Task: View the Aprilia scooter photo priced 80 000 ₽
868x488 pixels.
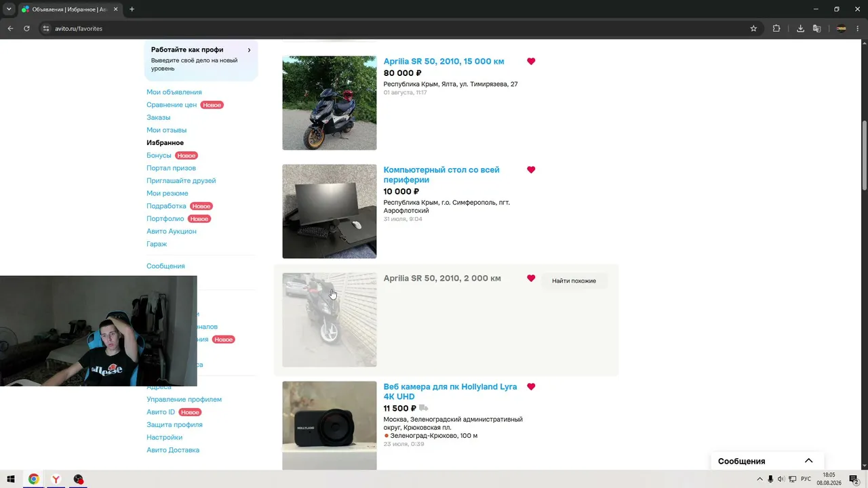Action: coord(330,103)
